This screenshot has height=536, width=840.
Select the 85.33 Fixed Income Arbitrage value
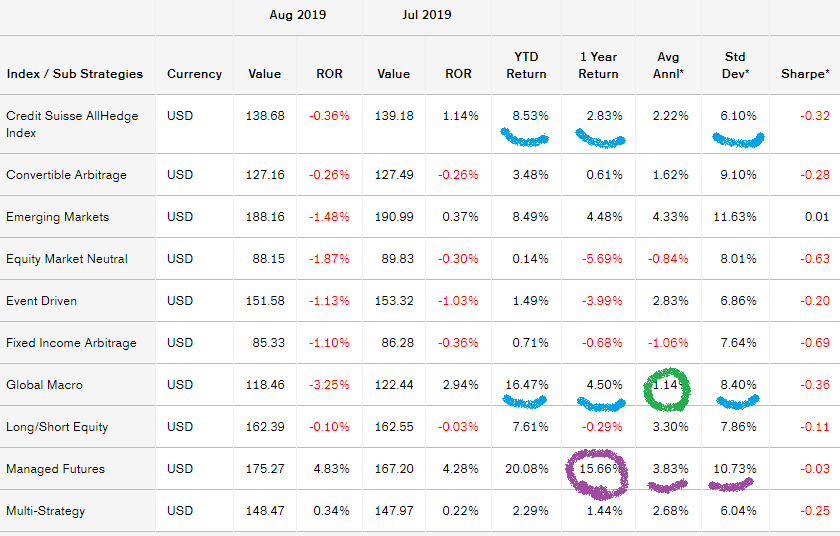click(x=269, y=343)
